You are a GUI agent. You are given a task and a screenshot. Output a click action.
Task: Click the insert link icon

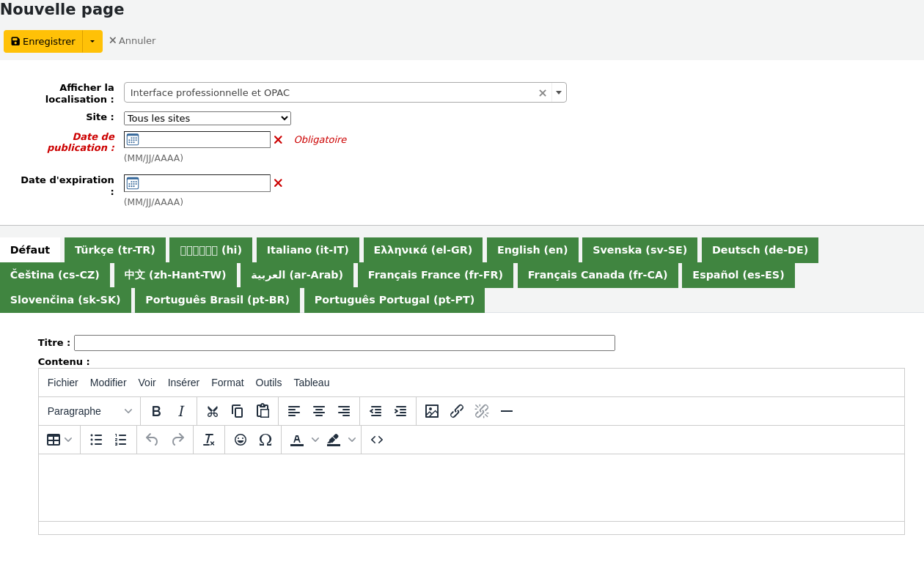pyautogui.click(x=457, y=411)
